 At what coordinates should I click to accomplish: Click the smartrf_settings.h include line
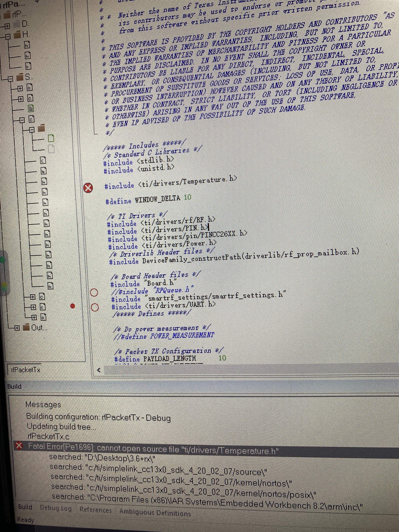tap(199, 297)
